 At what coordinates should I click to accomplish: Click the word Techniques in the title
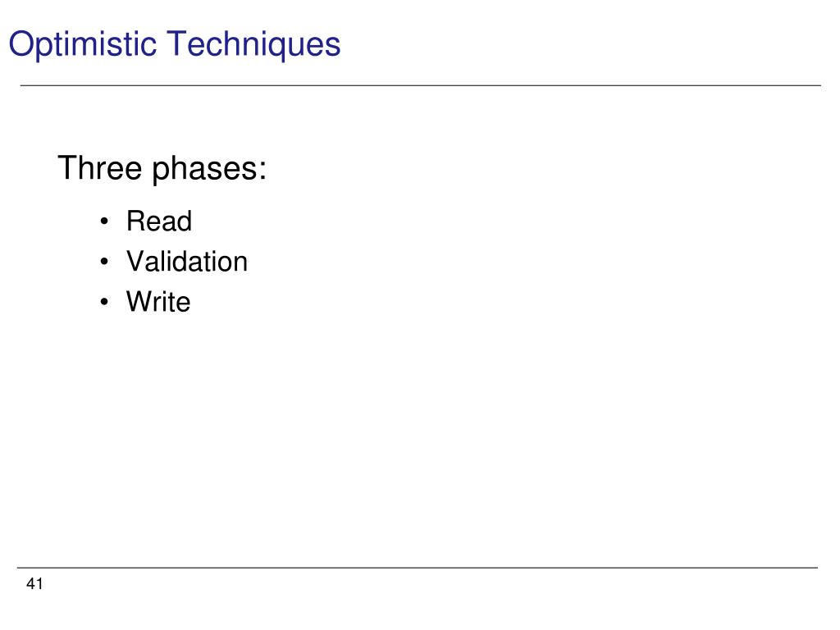(x=253, y=44)
